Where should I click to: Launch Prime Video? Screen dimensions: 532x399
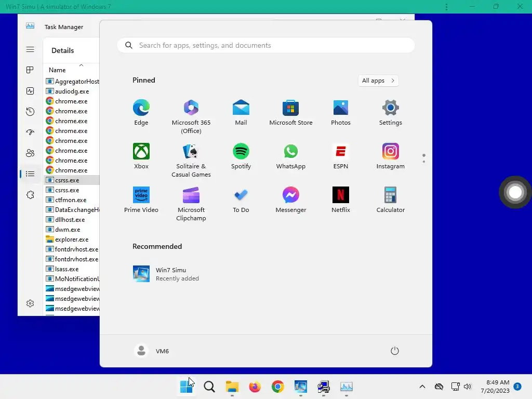[141, 199]
